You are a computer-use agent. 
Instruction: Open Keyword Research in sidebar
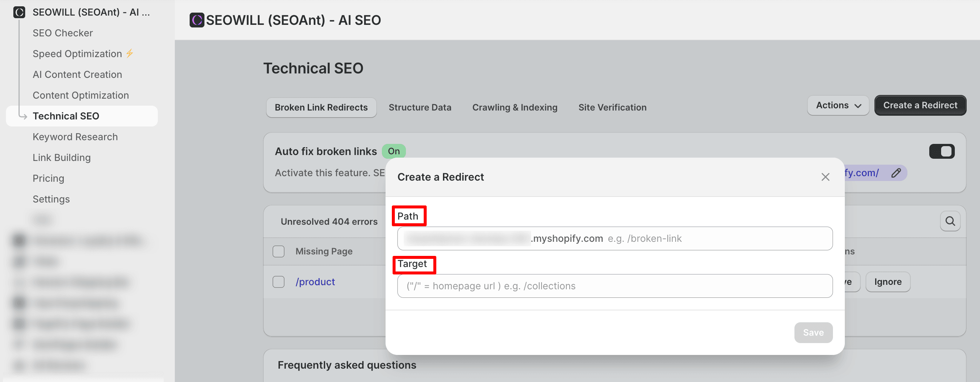(x=75, y=137)
